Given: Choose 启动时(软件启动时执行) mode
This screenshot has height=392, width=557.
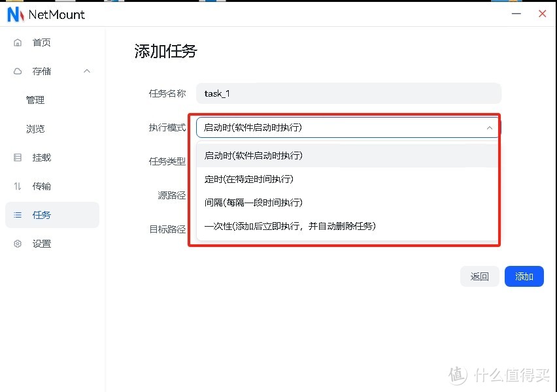Looking at the screenshot, I should pos(257,155).
